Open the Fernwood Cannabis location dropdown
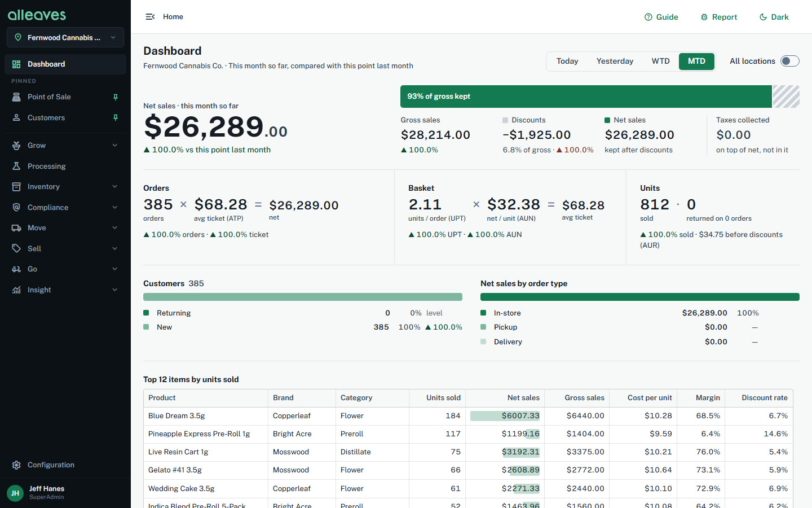Image resolution: width=812 pixels, height=508 pixels. (x=65, y=37)
